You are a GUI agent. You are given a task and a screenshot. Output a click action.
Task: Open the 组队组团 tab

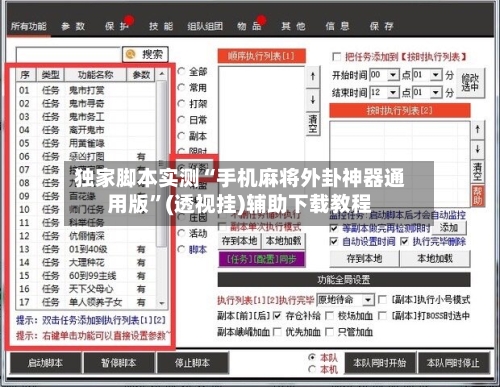click(205, 26)
